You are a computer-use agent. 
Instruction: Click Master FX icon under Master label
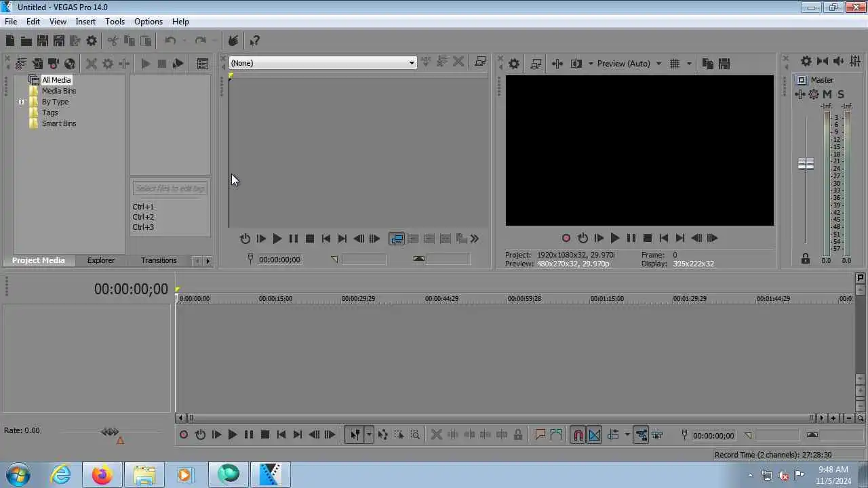pyautogui.click(x=801, y=94)
